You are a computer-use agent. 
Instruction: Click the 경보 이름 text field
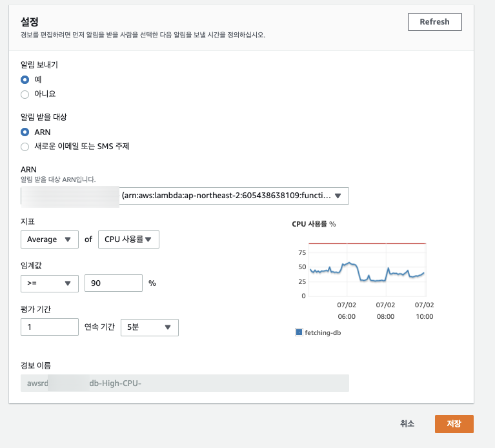pyautogui.click(x=185, y=383)
